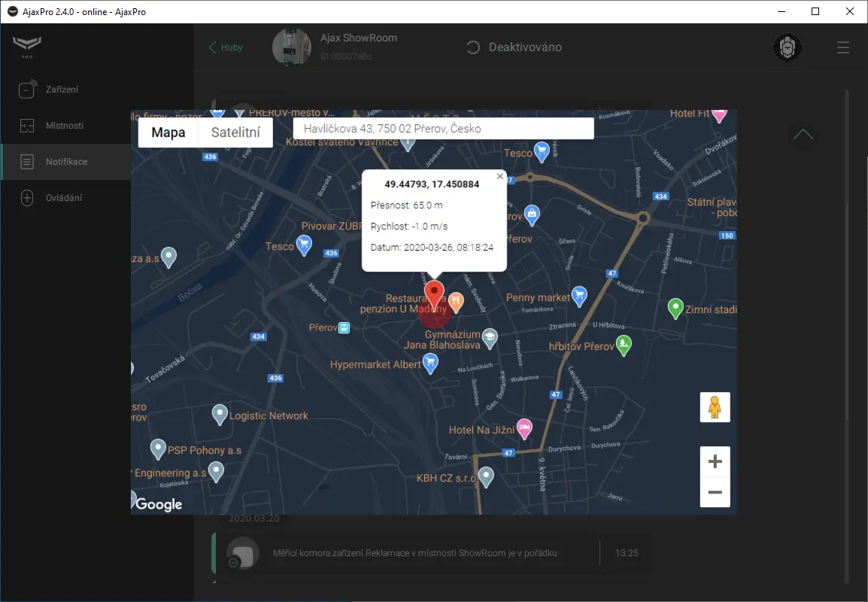
Task: Click the Google logo on map
Action: pyautogui.click(x=159, y=504)
